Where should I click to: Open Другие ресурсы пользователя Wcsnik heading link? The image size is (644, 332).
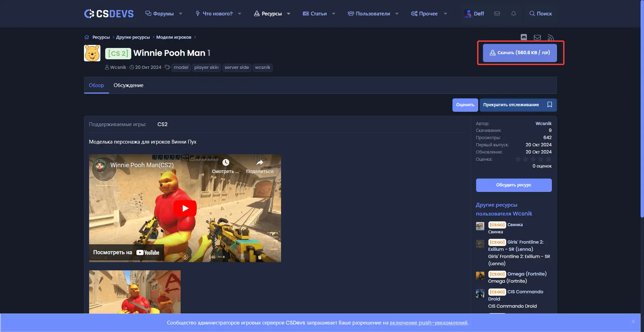click(504, 209)
